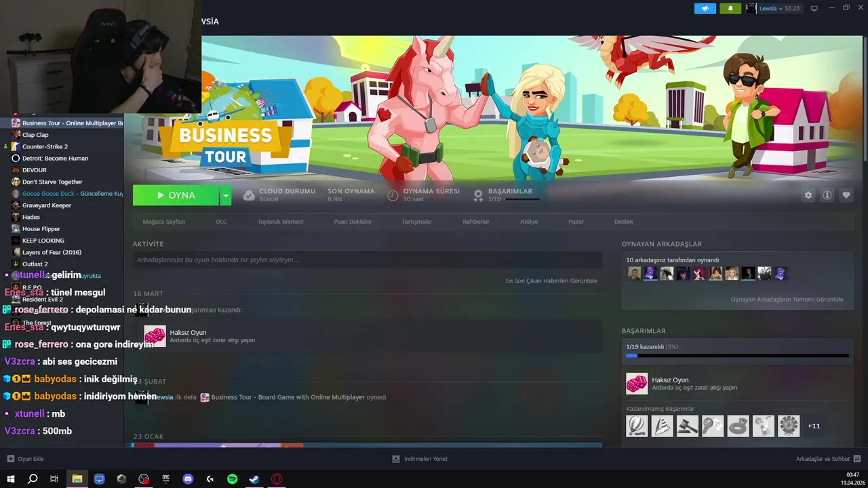Click the achievements progress bar
Image resolution: width=868 pixels, height=488 pixels.
(737, 355)
